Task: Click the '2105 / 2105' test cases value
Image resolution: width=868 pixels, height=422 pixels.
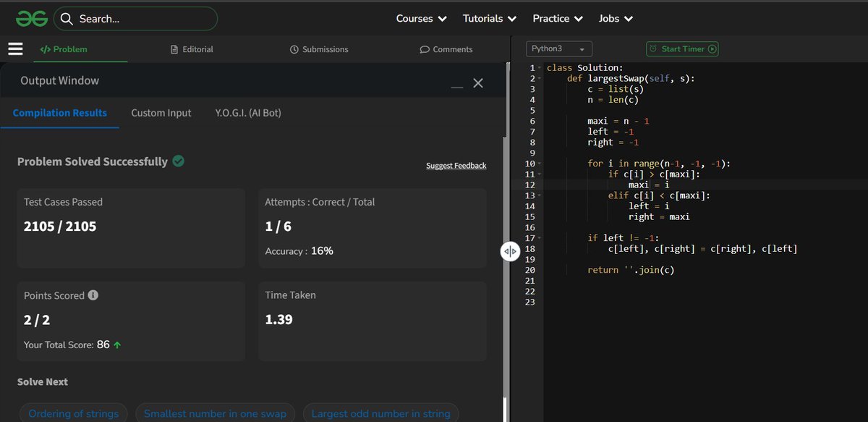Action: (60, 226)
